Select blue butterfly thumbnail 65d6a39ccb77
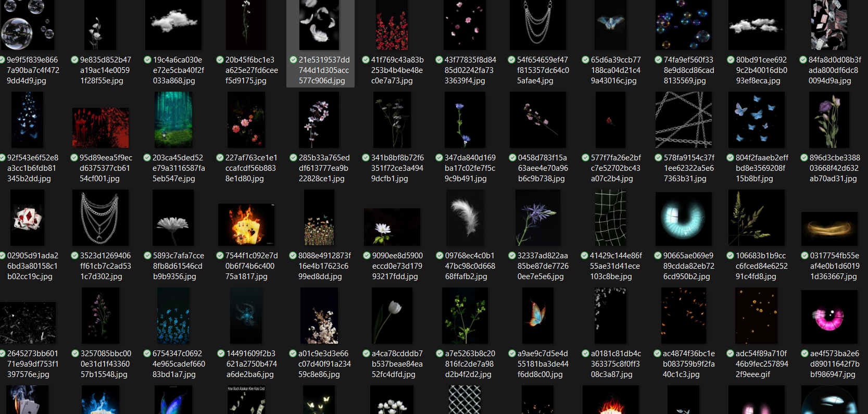The height and width of the screenshot is (414, 868). click(611, 25)
